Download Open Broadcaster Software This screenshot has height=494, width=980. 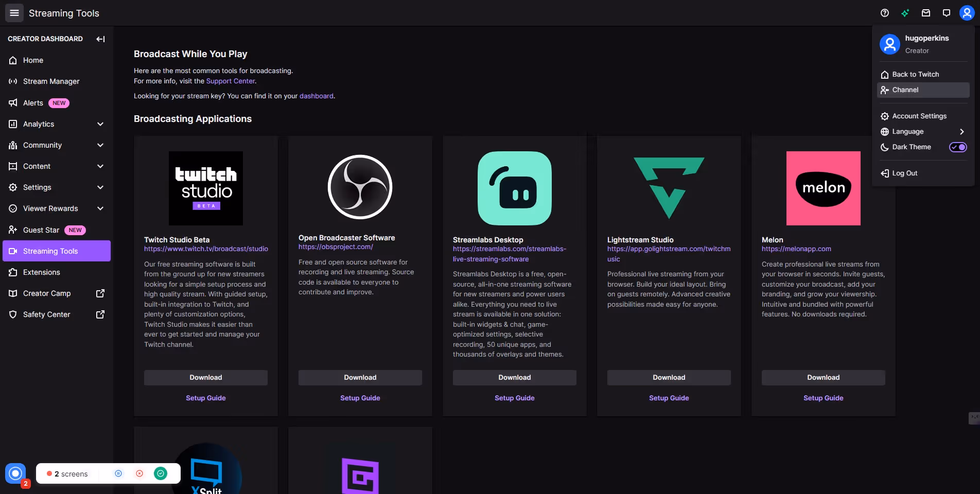point(360,378)
